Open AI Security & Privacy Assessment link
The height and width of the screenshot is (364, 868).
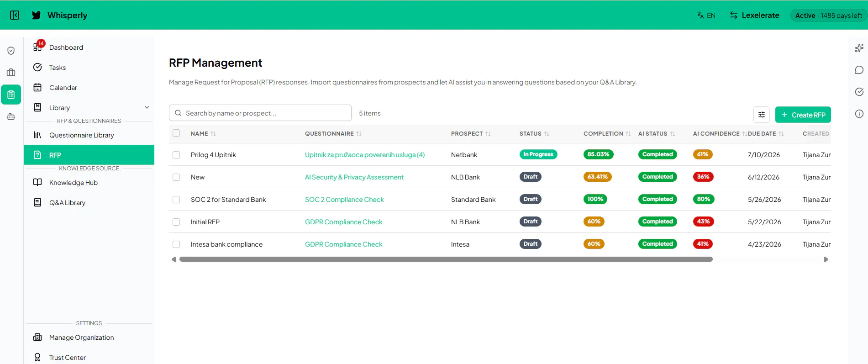(354, 177)
